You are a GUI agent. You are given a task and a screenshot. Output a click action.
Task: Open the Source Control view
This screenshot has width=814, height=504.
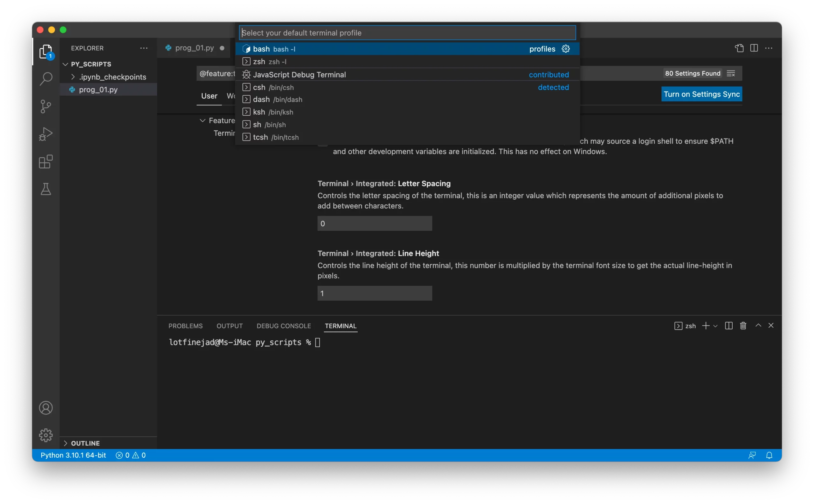coord(46,106)
